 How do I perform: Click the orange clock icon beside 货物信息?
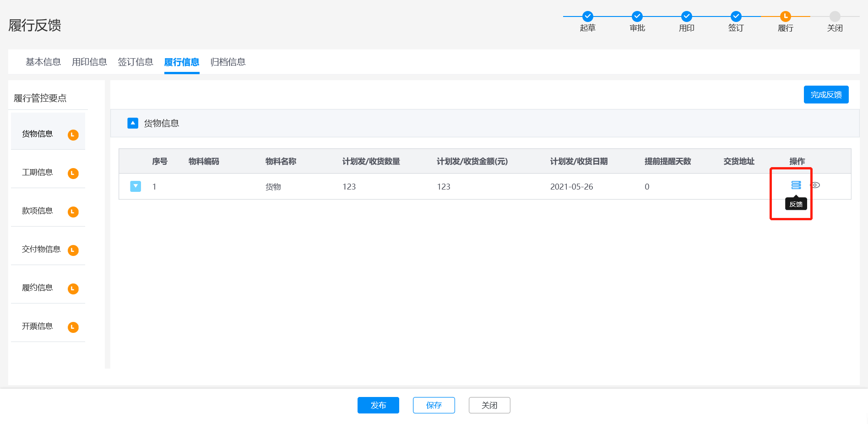(x=73, y=135)
